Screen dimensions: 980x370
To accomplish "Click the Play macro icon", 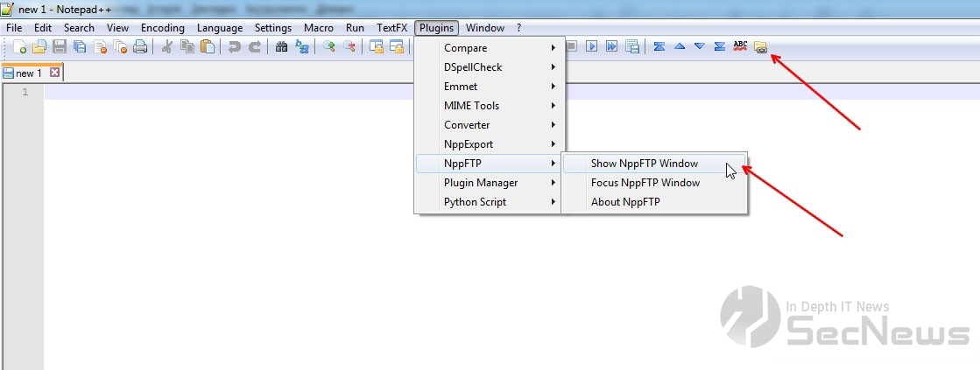I will click(593, 46).
